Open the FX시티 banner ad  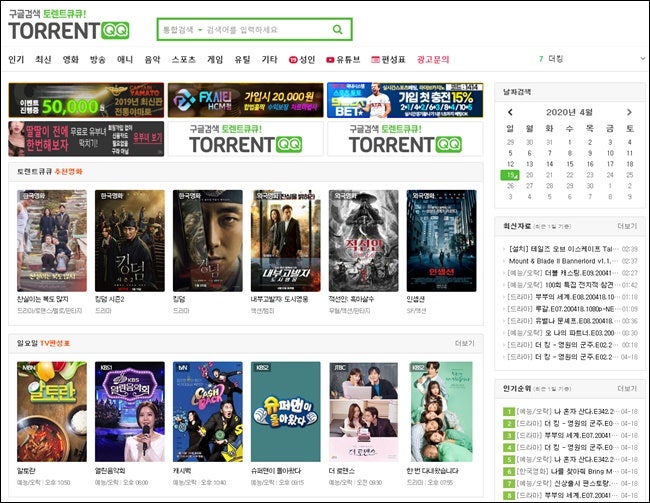click(x=245, y=100)
